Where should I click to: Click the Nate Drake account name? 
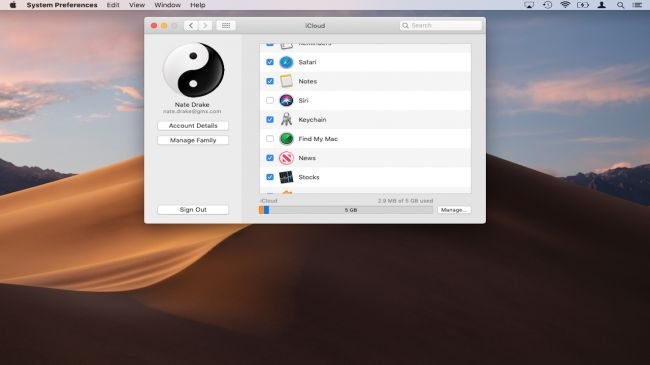click(x=192, y=105)
